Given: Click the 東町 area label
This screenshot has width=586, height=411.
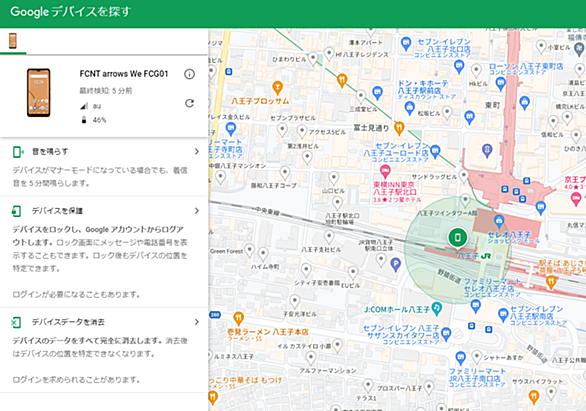Looking at the screenshot, I should 493,105.
